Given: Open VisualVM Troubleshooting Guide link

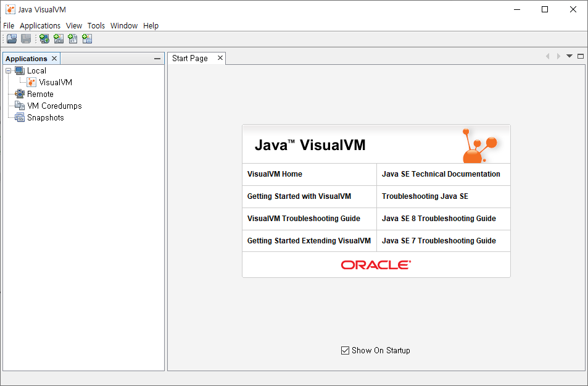Looking at the screenshot, I should 304,218.
